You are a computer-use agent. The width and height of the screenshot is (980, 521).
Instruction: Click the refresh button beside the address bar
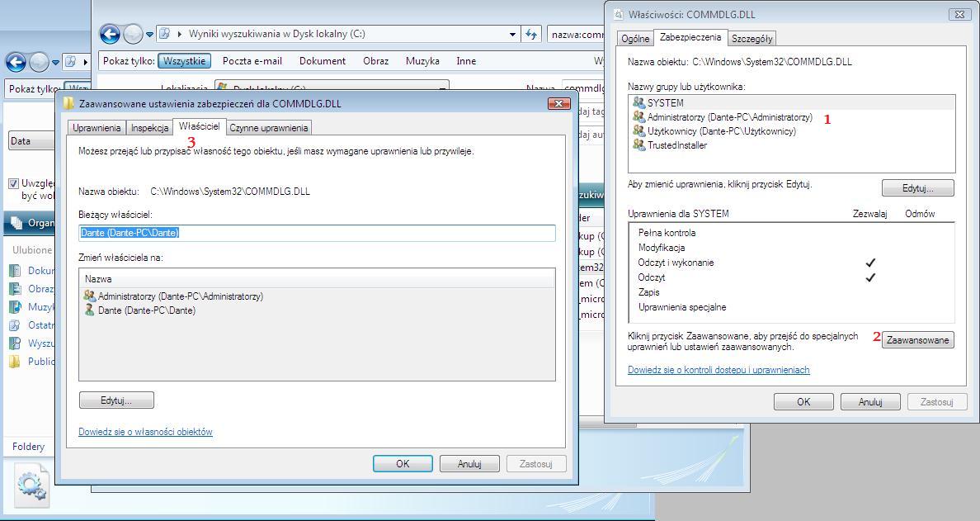pos(532,34)
